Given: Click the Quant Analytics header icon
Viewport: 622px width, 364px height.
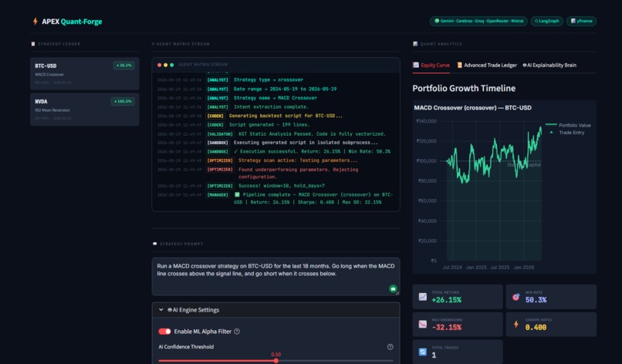Looking at the screenshot, I should (x=415, y=44).
